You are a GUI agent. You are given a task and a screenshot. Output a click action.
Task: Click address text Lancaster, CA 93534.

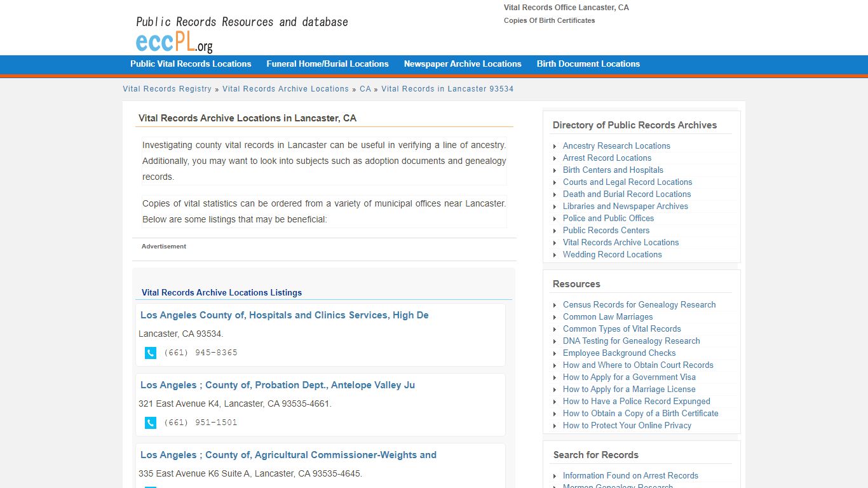tap(181, 334)
